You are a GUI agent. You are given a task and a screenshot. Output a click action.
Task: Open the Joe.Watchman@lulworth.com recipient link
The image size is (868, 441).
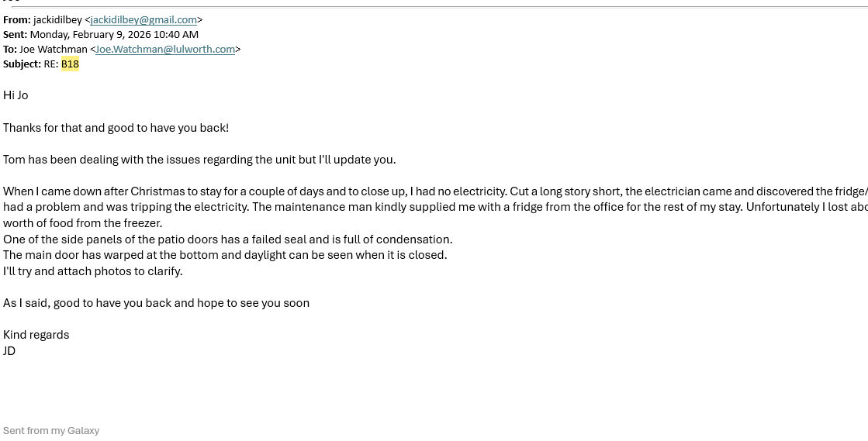tap(165, 50)
